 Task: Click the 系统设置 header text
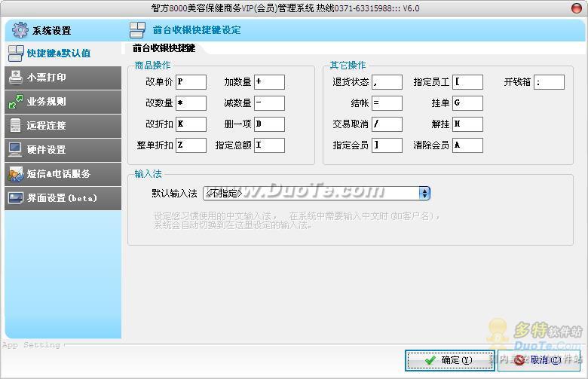point(52,30)
